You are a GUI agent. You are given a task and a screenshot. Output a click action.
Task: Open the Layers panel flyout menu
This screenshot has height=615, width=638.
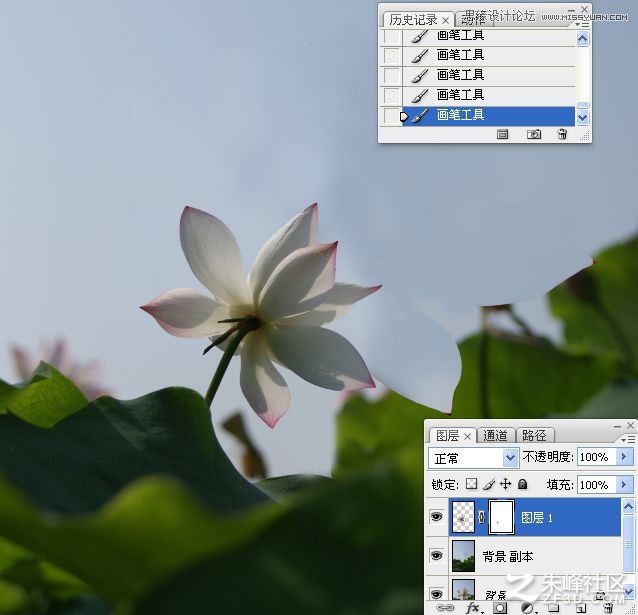pyautogui.click(x=629, y=439)
